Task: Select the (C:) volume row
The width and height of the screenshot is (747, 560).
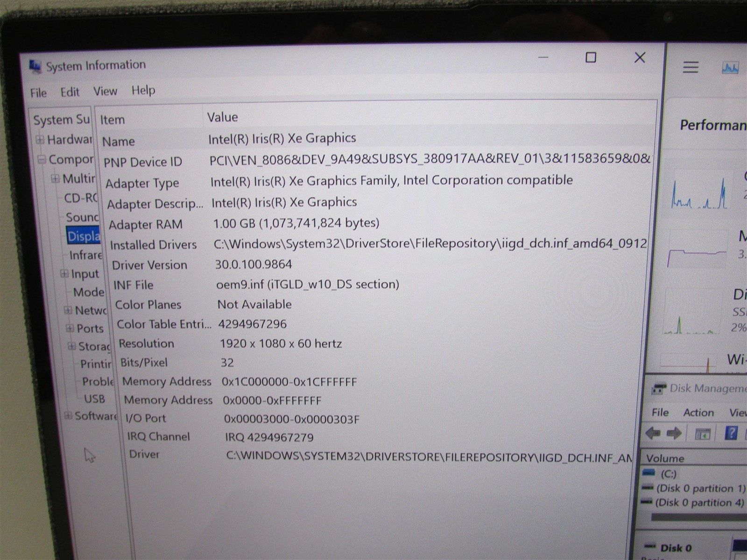Action: pos(694,474)
